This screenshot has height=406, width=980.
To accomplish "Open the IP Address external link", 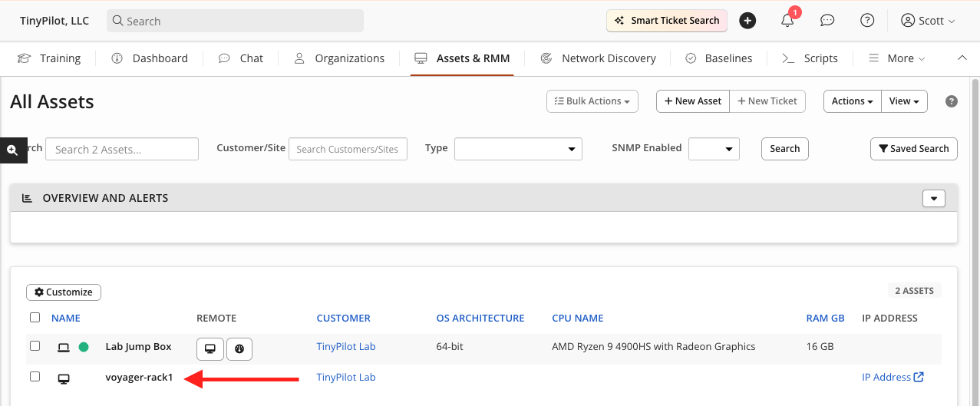I will coord(893,377).
